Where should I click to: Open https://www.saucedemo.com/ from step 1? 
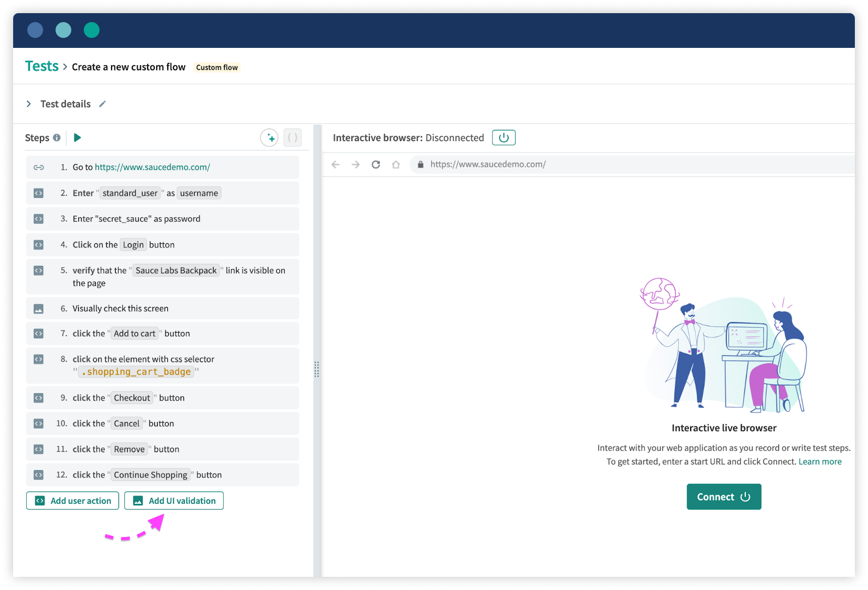(x=152, y=167)
